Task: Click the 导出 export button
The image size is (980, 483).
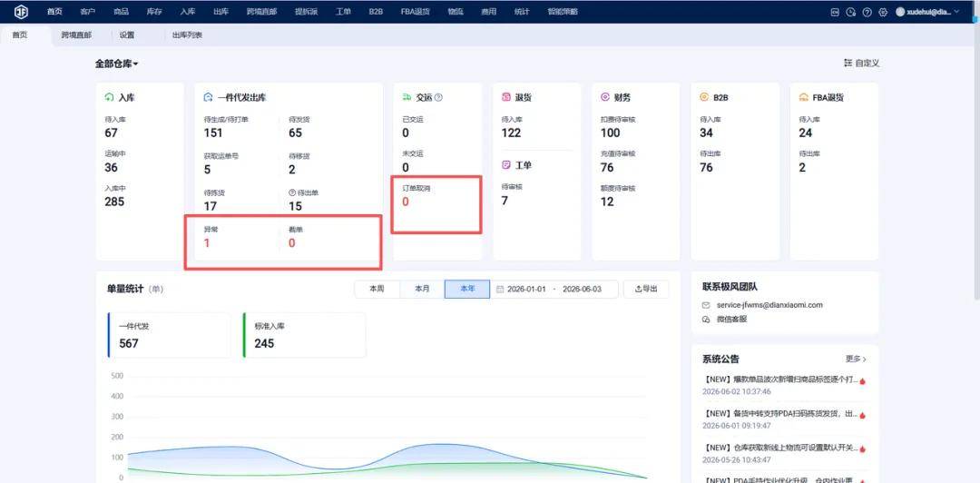Action: [646, 289]
